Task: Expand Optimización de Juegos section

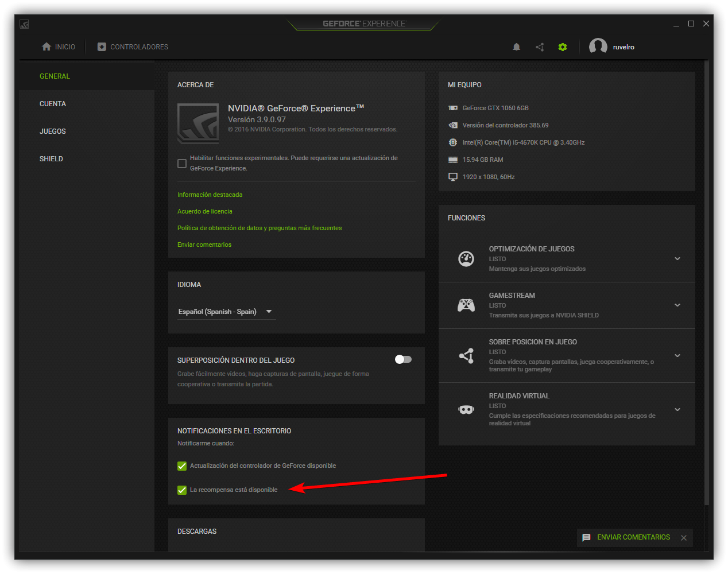Action: point(677,259)
